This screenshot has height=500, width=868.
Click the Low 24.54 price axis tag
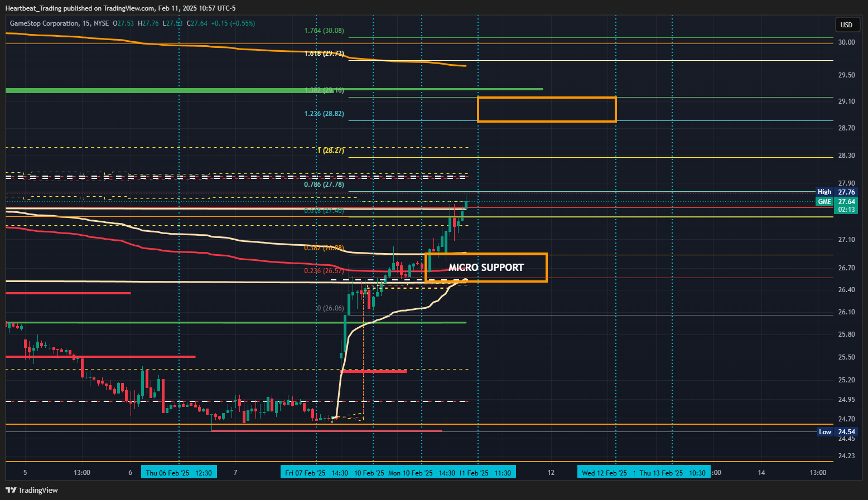837,432
